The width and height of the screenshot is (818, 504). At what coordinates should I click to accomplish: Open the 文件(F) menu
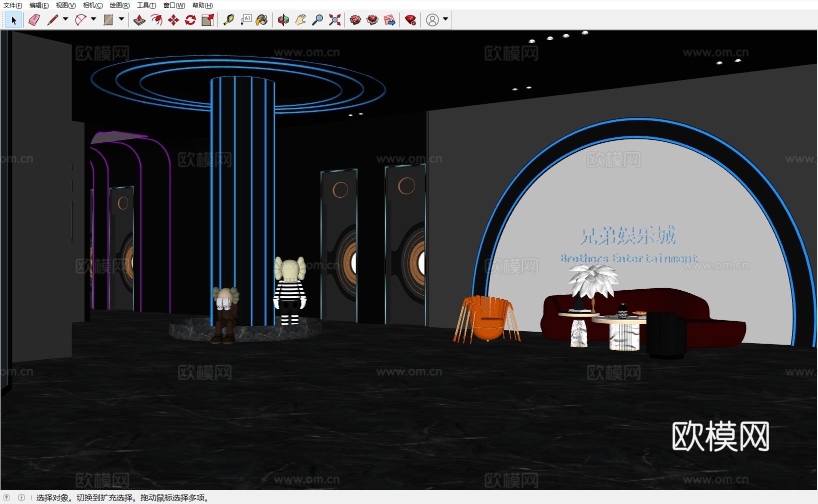[13, 5]
